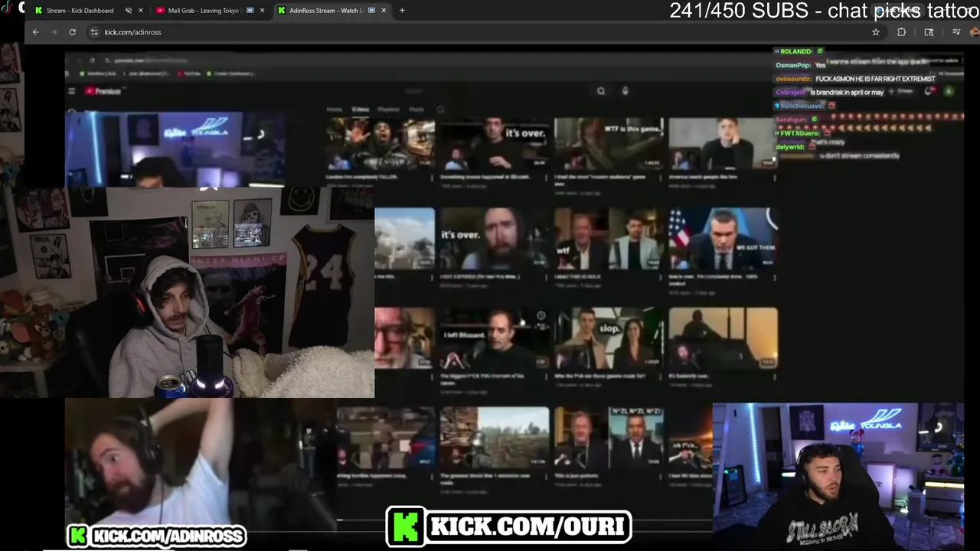Go back in browser history
Viewport: 980px width, 551px height.
pos(35,32)
